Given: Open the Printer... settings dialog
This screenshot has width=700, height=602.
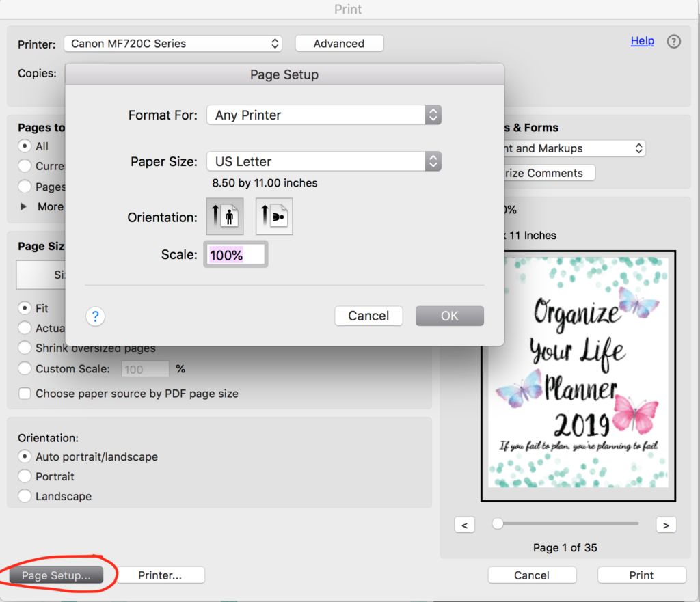Looking at the screenshot, I should pyautogui.click(x=161, y=575).
